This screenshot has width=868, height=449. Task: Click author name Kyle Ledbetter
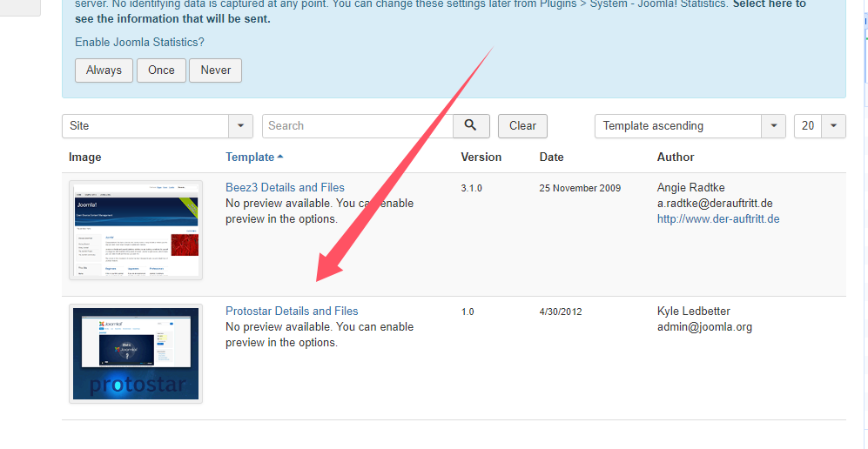pyautogui.click(x=694, y=312)
